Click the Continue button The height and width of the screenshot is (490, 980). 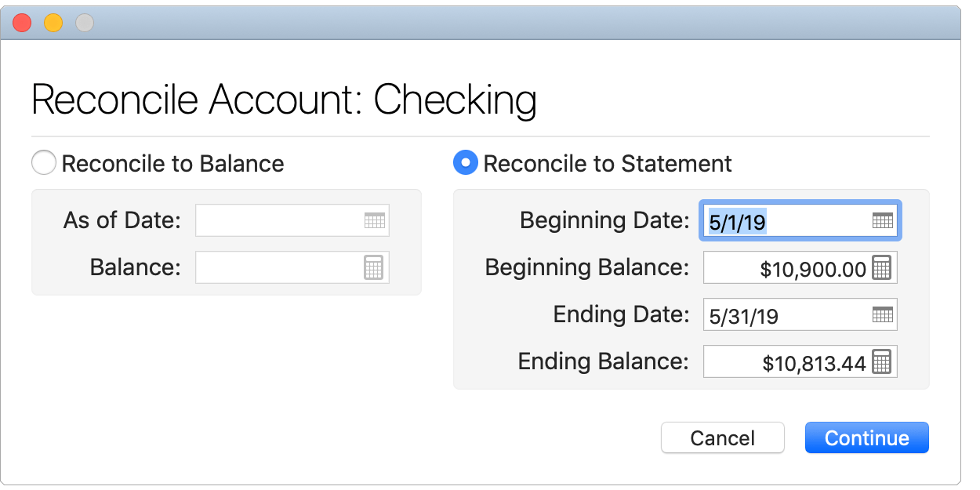coord(866,437)
